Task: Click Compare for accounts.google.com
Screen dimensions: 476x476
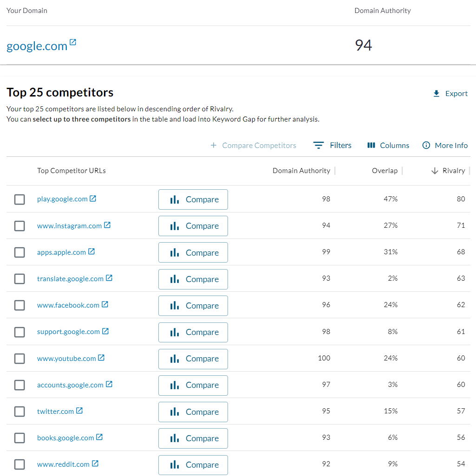Action: [193, 385]
